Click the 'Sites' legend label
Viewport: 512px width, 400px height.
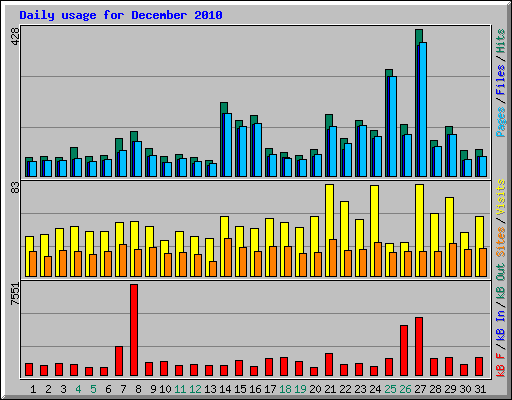(501, 242)
